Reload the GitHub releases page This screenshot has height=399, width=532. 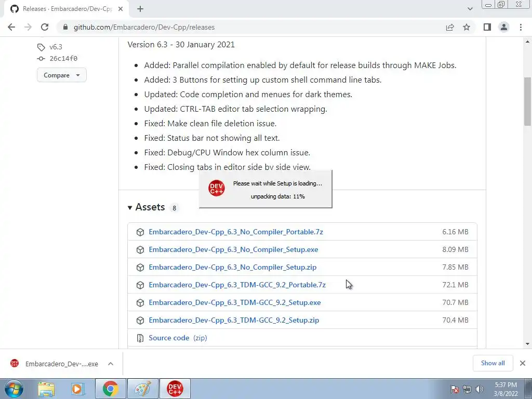(45, 27)
